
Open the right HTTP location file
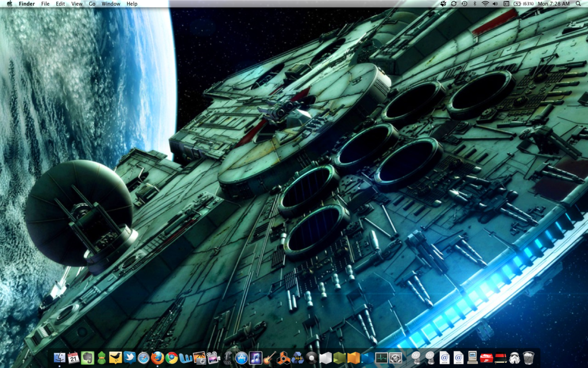click(x=459, y=358)
